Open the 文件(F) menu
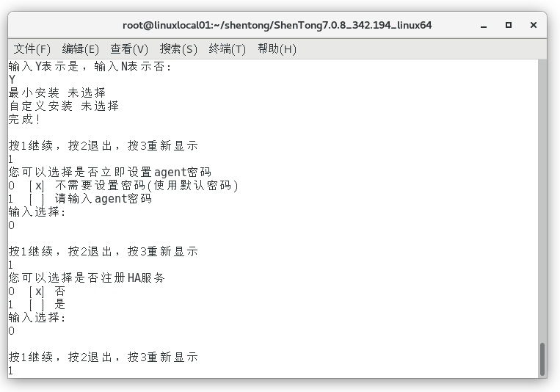This screenshot has height=392, width=560. [32, 48]
